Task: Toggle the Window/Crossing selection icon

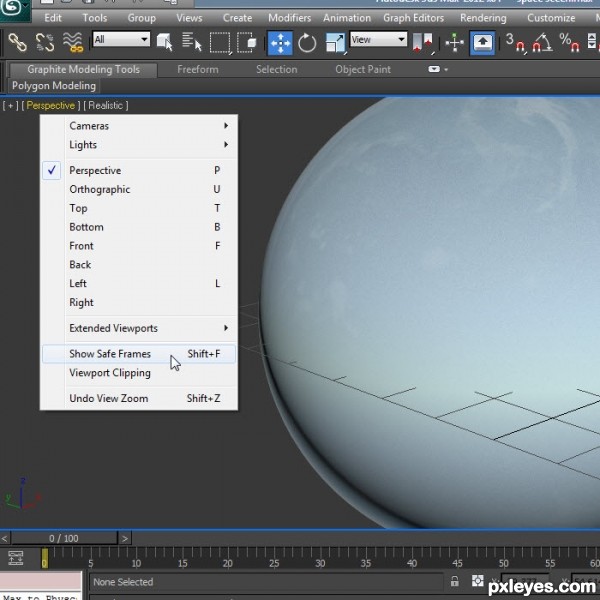Action: coord(247,42)
